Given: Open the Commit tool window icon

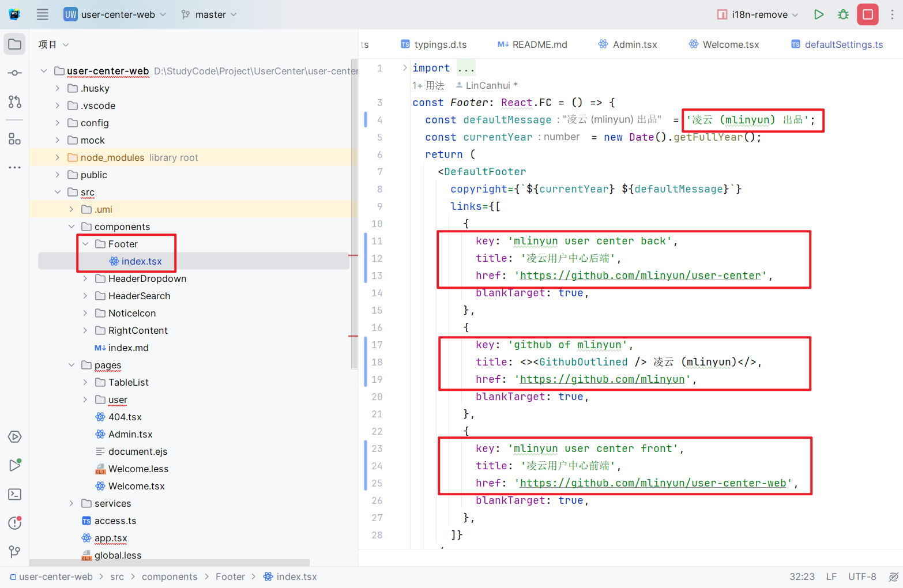Looking at the screenshot, I should (15, 73).
